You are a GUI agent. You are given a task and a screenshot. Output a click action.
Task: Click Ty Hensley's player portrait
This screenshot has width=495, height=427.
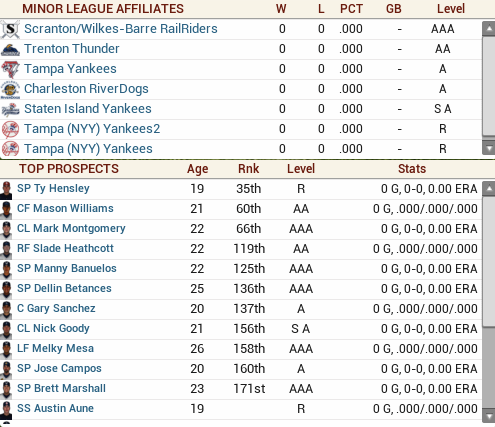(x=6, y=190)
